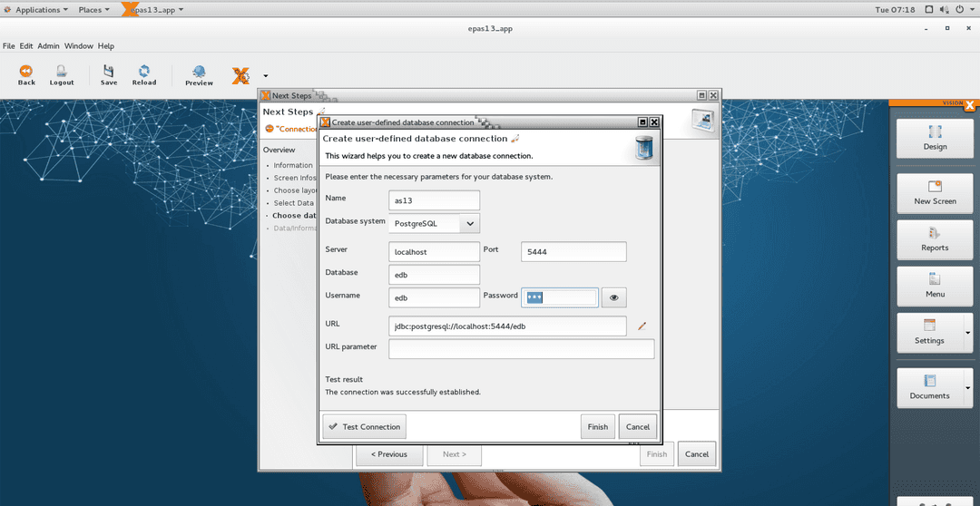Expand the Documents sidebar dropdown arrow
Viewport: 980px width, 506px height.
pyautogui.click(x=968, y=388)
